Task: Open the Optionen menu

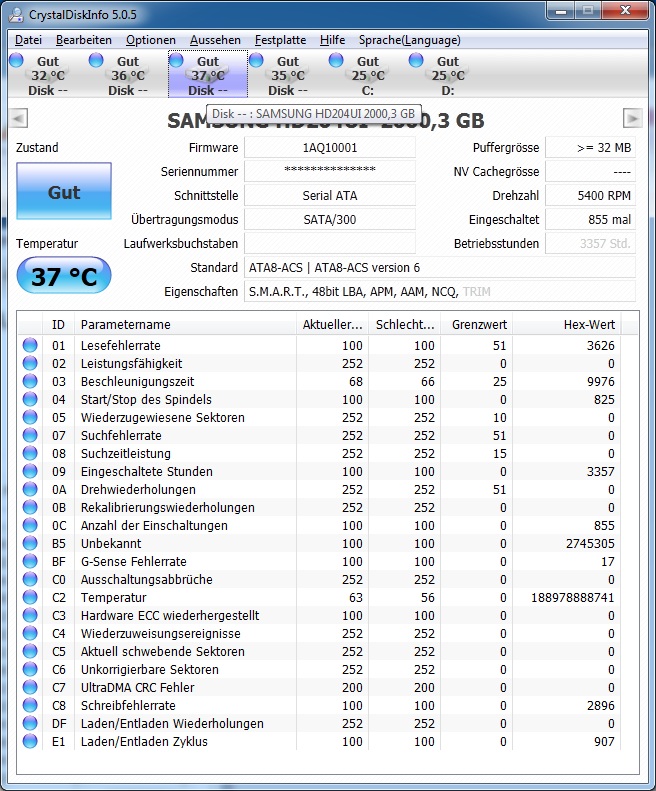Action: [x=151, y=40]
